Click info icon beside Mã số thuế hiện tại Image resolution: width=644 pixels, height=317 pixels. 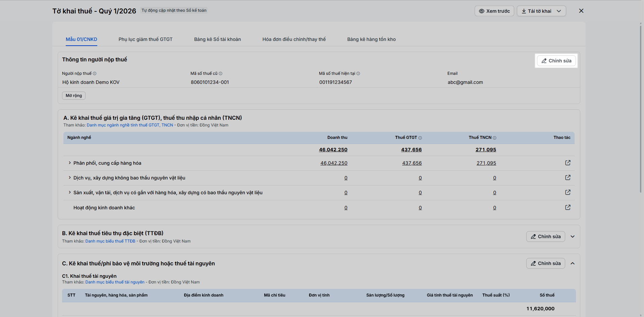tap(358, 73)
